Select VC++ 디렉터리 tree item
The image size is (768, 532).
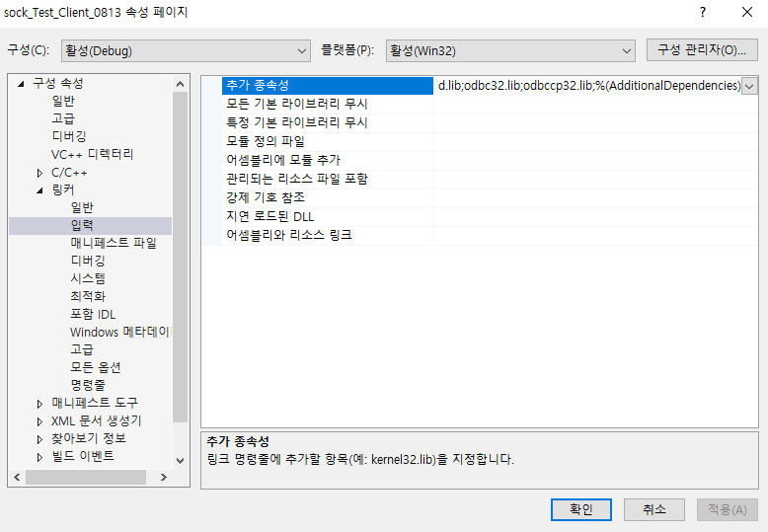[x=93, y=154]
